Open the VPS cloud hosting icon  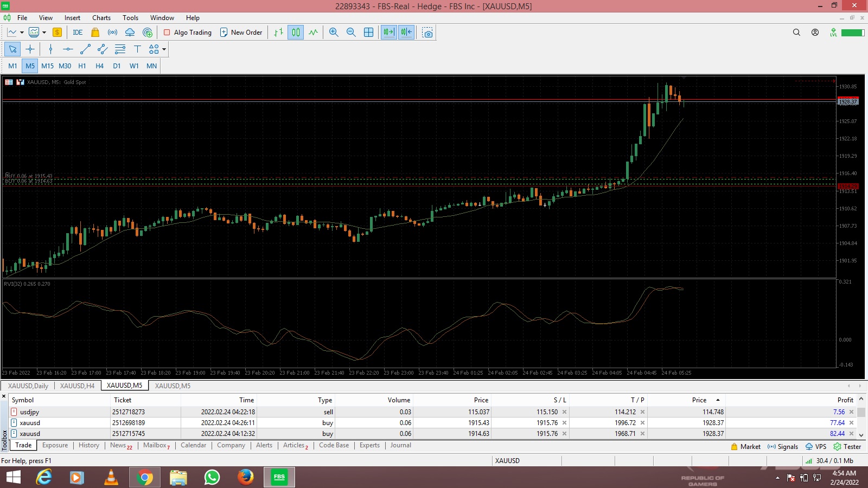pos(130,33)
